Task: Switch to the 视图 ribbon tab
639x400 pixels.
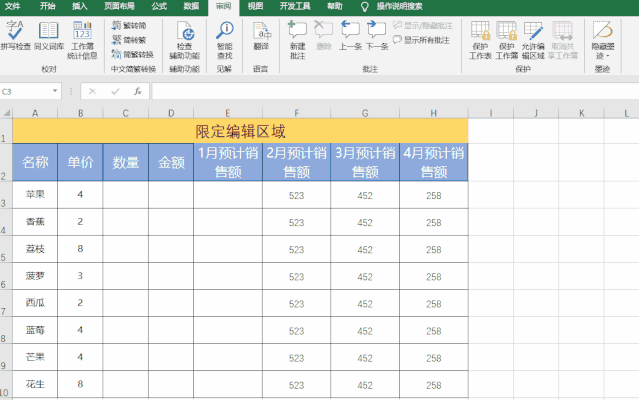Action: point(256,6)
